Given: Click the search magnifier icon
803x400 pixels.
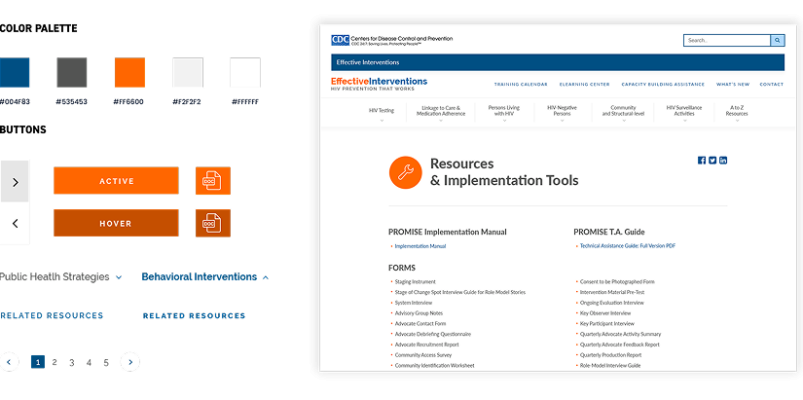Looking at the screenshot, I should click(x=777, y=41).
